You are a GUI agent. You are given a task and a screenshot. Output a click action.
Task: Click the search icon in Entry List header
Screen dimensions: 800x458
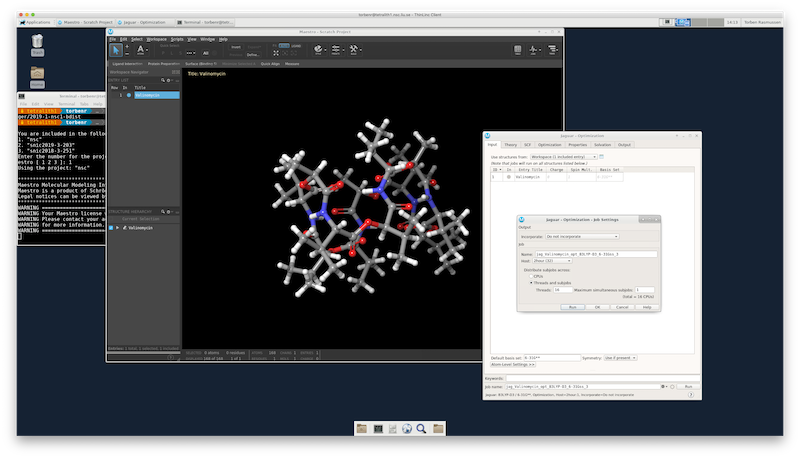pyautogui.click(x=163, y=80)
